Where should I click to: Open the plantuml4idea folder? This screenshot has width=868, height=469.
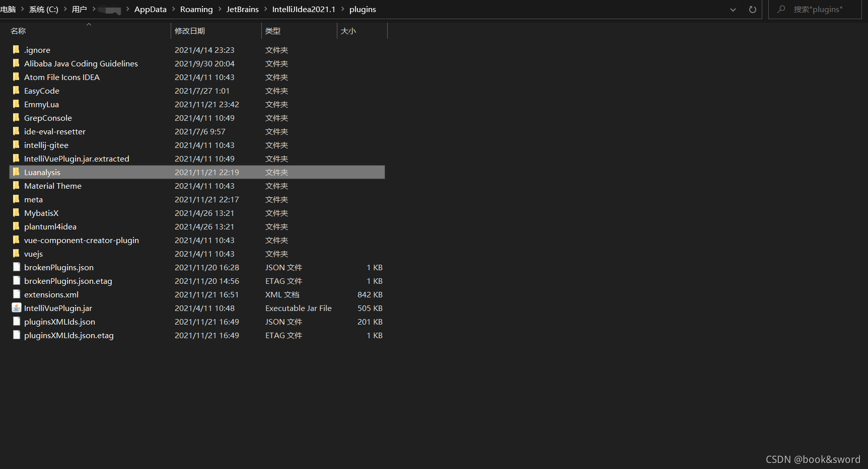click(50, 226)
